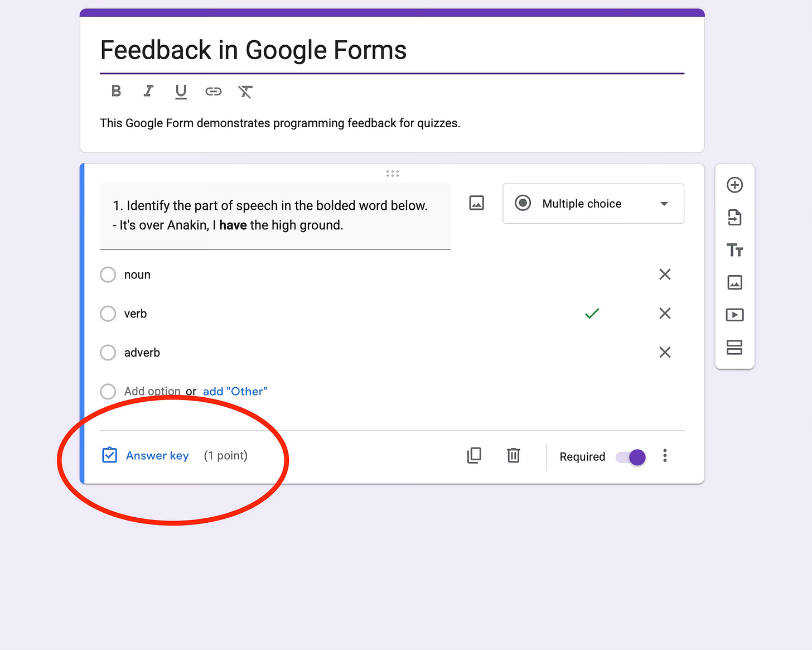Image resolution: width=812 pixels, height=650 pixels.
Task: Add image from the side toolbar
Action: click(734, 282)
